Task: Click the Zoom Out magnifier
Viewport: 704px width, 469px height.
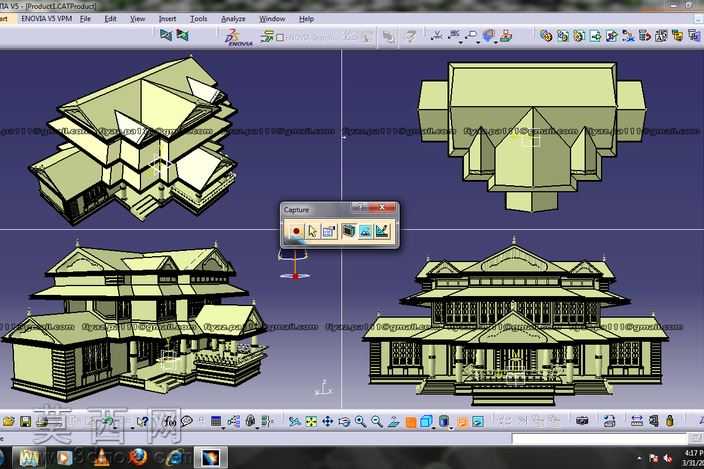Action: pos(377,421)
